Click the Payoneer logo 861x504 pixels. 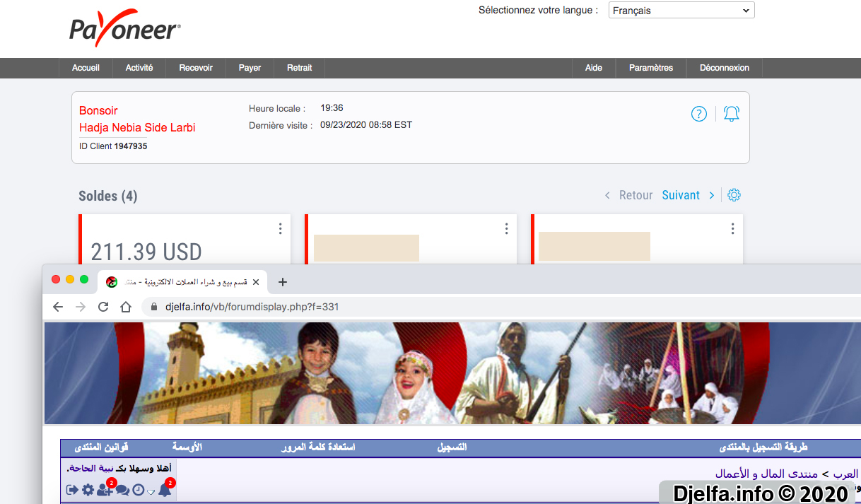[125, 29]
